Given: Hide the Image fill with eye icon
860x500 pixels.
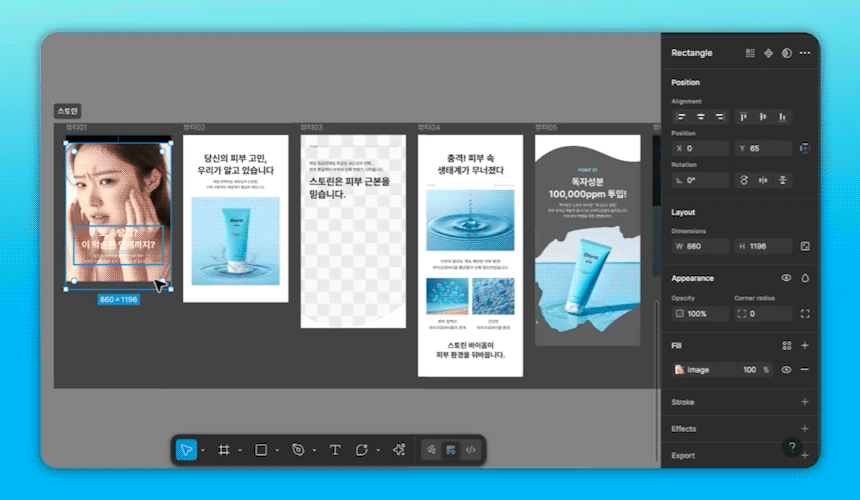Looking at the screenshot, I should (786, 370).
